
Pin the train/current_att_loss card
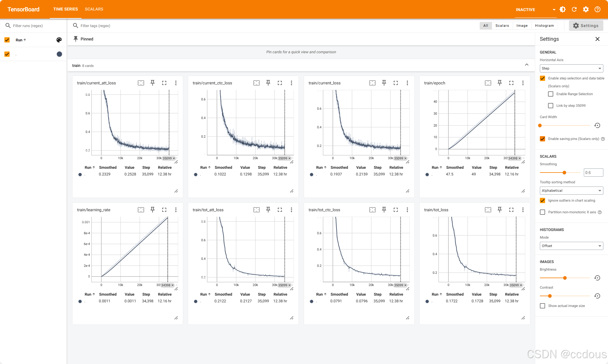153,83
